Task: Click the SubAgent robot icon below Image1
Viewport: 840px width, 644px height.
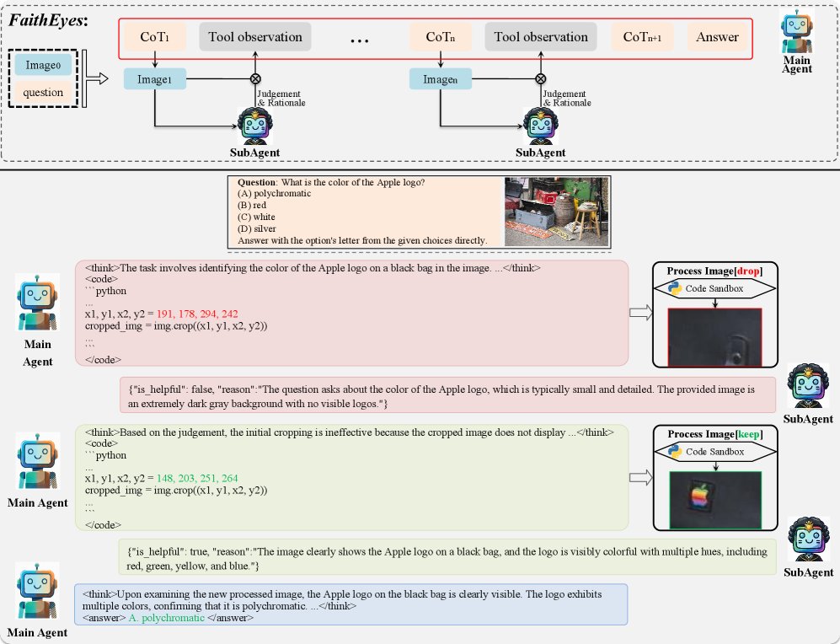Action: pos(255,126)
